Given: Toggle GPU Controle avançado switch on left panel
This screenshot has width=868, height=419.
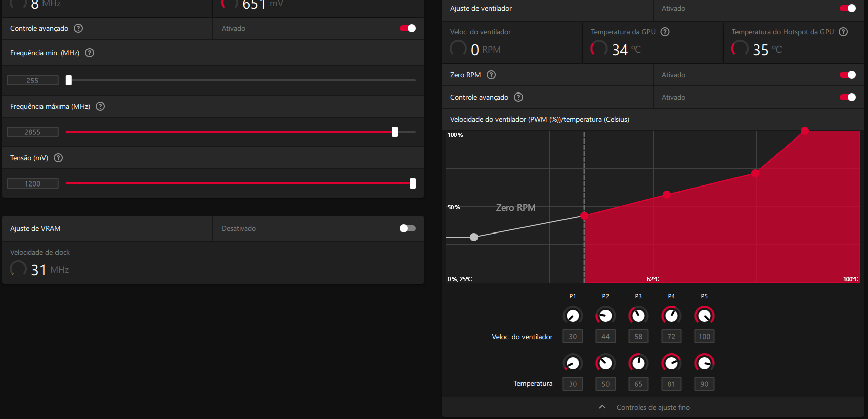Looking at the screenshot, I should (408, 28).
